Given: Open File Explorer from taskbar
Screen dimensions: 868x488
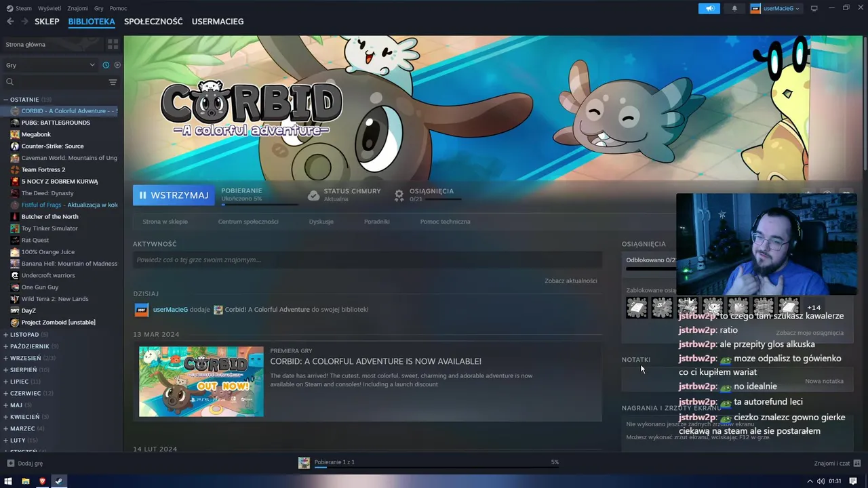Looking at the screenshot, I should [x=26, y=481].
